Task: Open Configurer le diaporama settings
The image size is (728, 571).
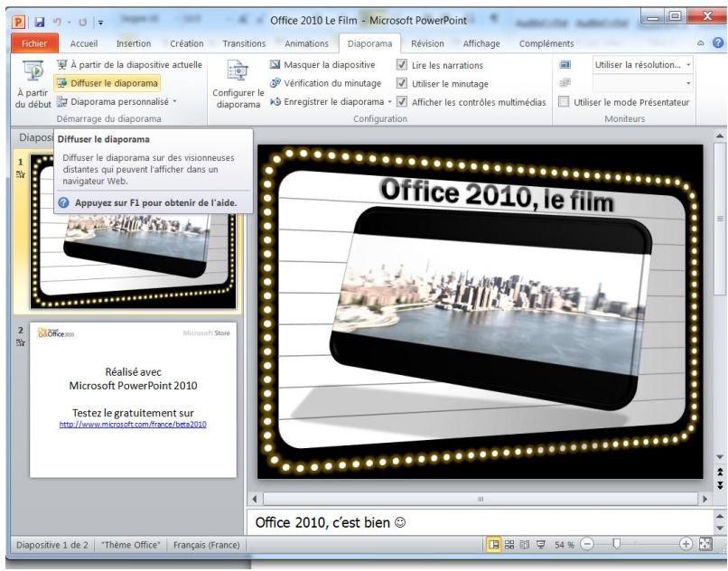Action: [x=238, y=85]
